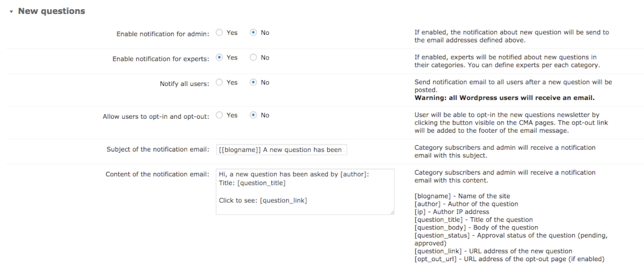Click the 'Enable notification for experts' label
Viewport: 644px width, 273px height.
[160, 59]
